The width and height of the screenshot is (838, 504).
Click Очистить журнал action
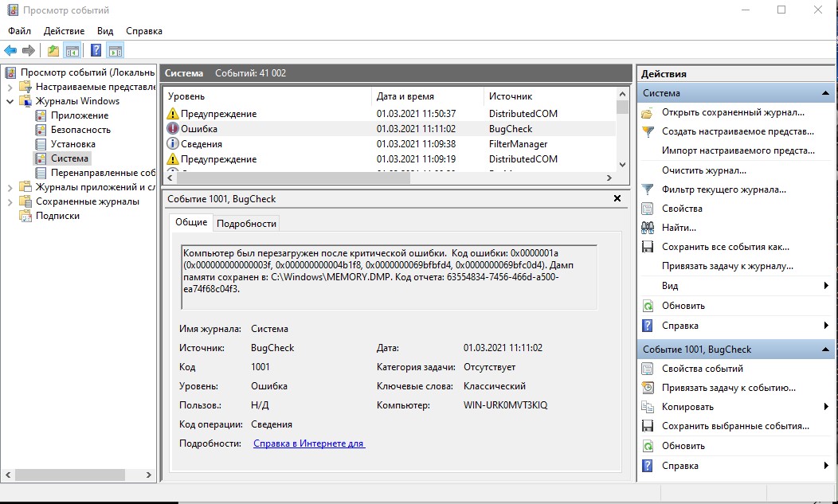[x=704, y=170]
